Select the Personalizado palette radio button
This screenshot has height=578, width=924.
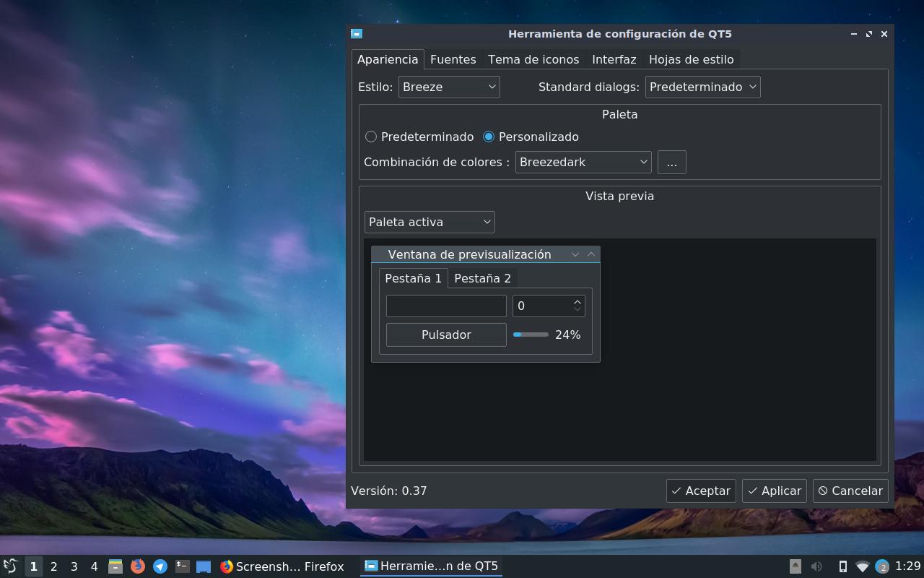pyautogui.click(x=489, y=137)
